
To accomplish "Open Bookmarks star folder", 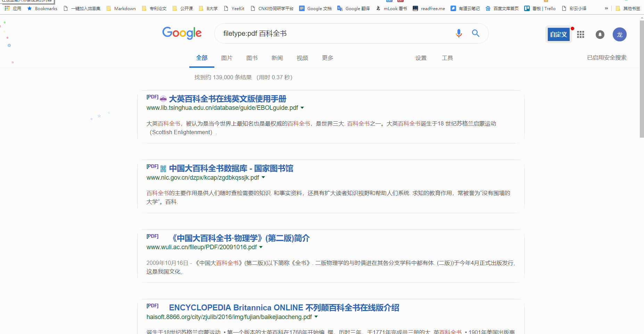I will point(42,8).
